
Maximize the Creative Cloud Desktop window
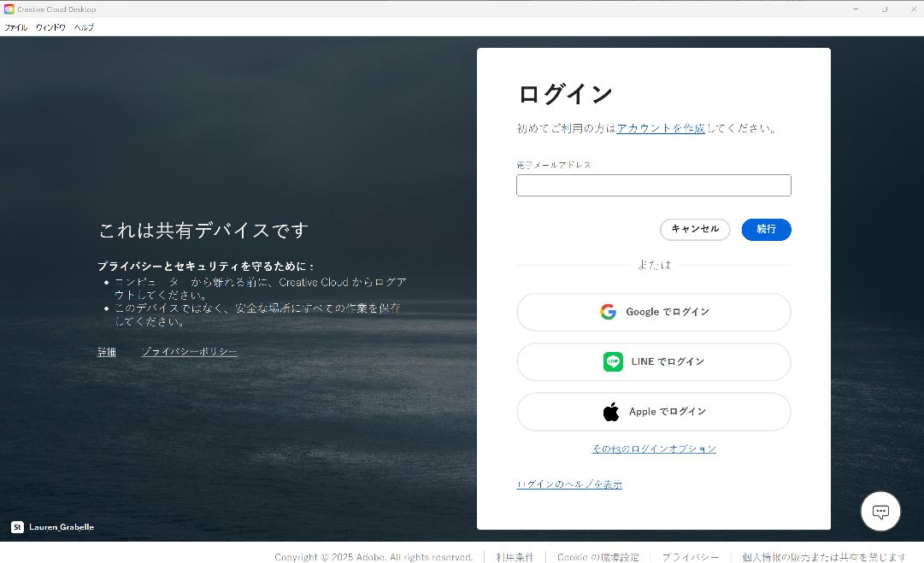tap(885, 9)
